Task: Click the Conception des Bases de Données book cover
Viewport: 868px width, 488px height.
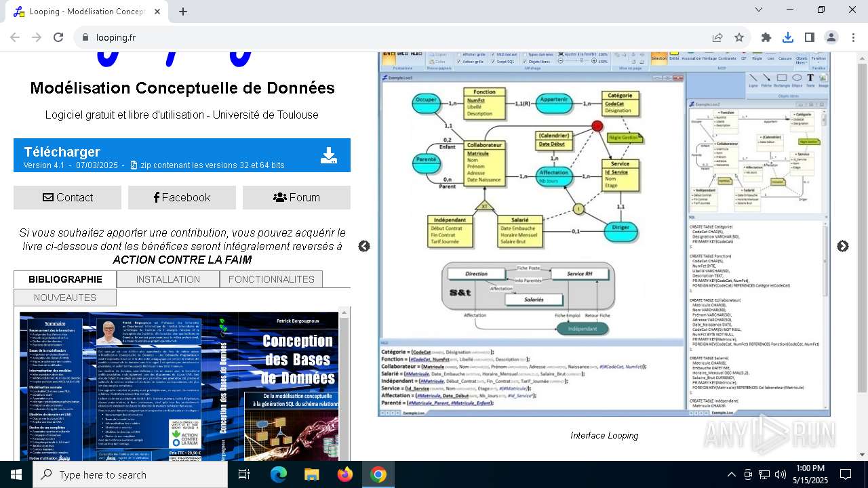Action: click(179, 386)
